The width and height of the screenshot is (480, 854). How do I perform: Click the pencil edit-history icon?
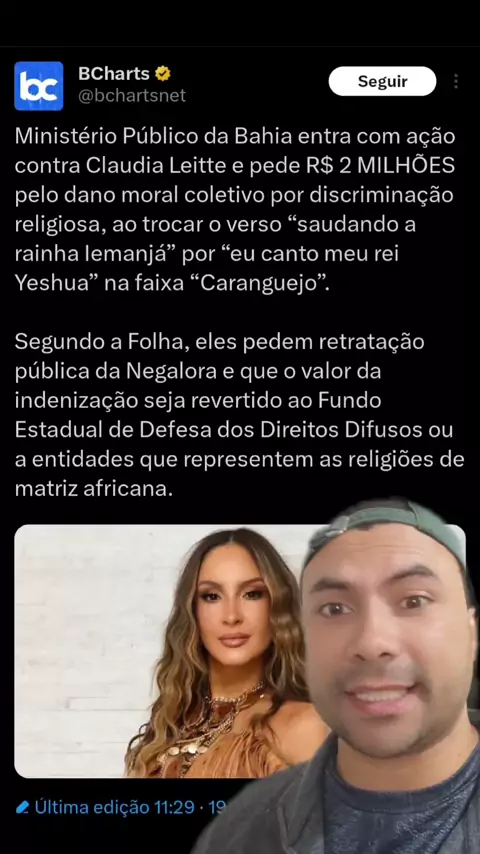(22, 807)
